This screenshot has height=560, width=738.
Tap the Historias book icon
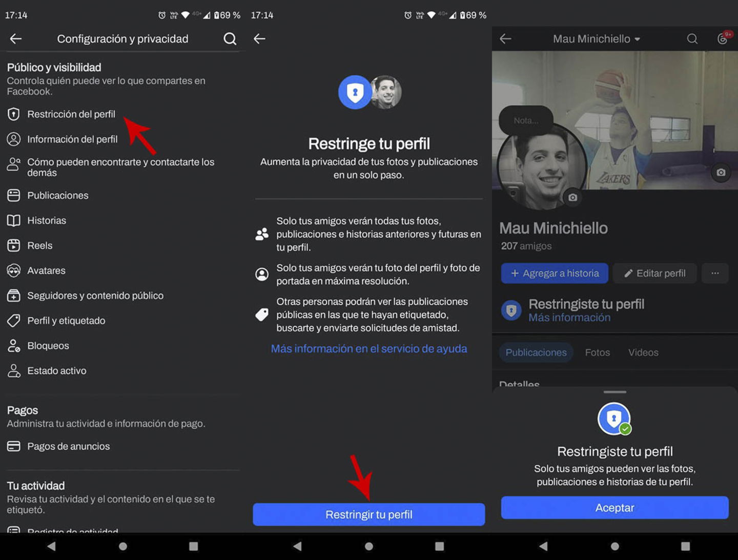(x=14, y=220)
